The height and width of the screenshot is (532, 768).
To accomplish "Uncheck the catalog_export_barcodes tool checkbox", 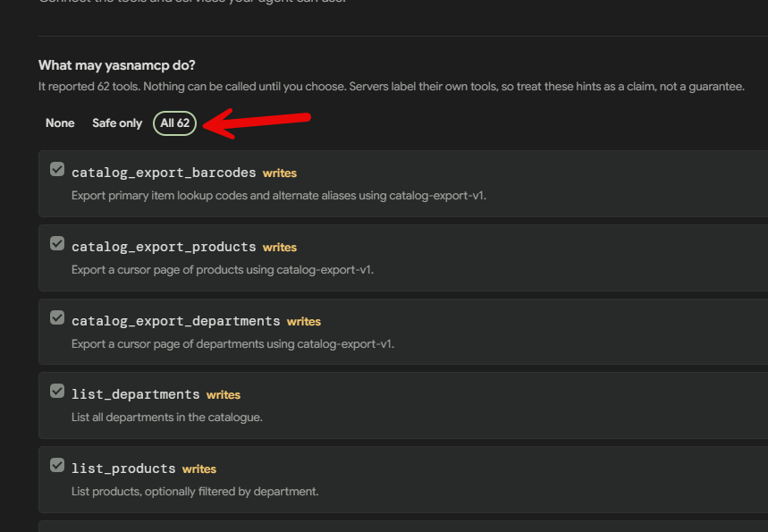I will point(57,170).
